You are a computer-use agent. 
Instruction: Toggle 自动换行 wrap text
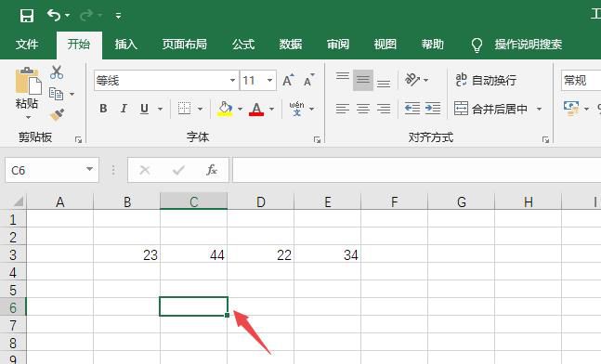(486, 81)
